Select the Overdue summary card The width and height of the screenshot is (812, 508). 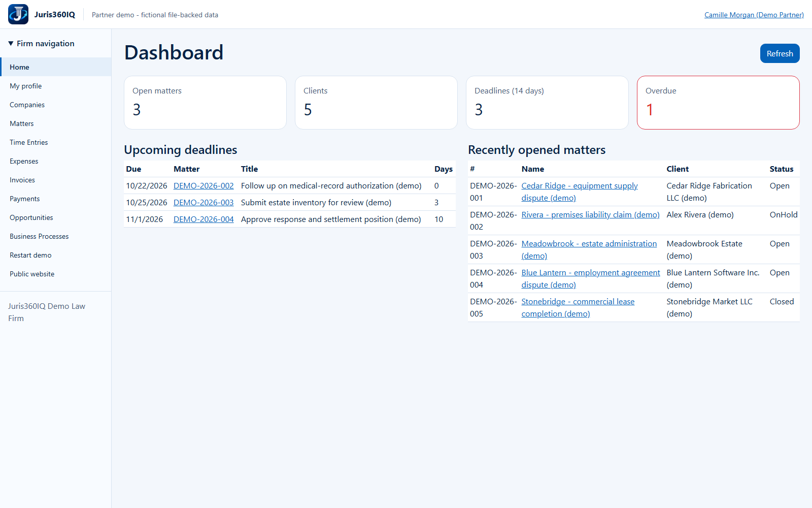(x=718, y=103)
